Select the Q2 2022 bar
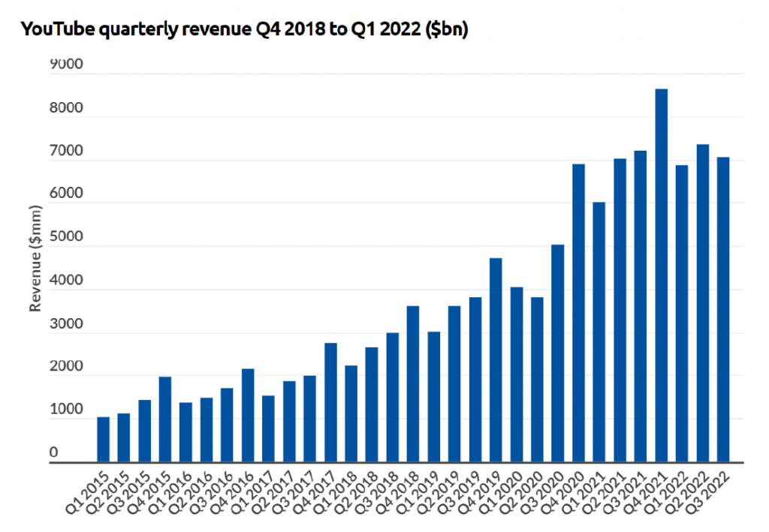 click(x=702, y=303)
